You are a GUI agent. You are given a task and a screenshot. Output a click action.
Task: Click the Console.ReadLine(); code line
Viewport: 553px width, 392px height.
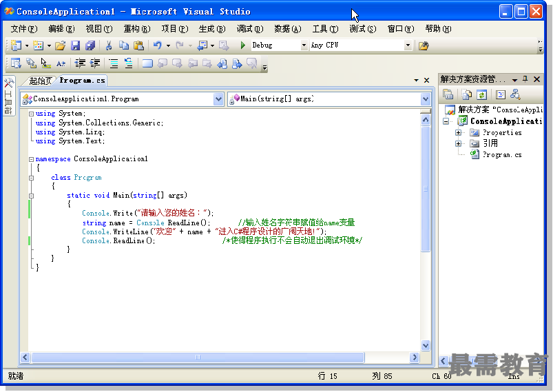(x=118, y=240)
